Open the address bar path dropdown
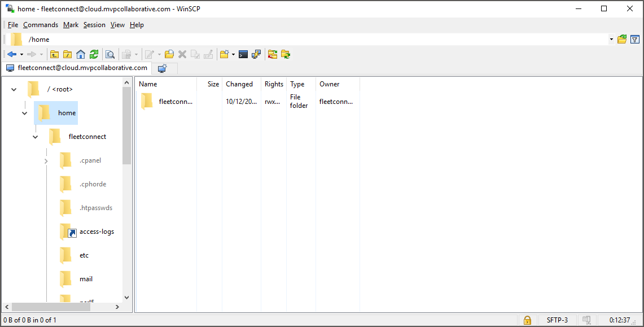 click(x=611, y=40)
